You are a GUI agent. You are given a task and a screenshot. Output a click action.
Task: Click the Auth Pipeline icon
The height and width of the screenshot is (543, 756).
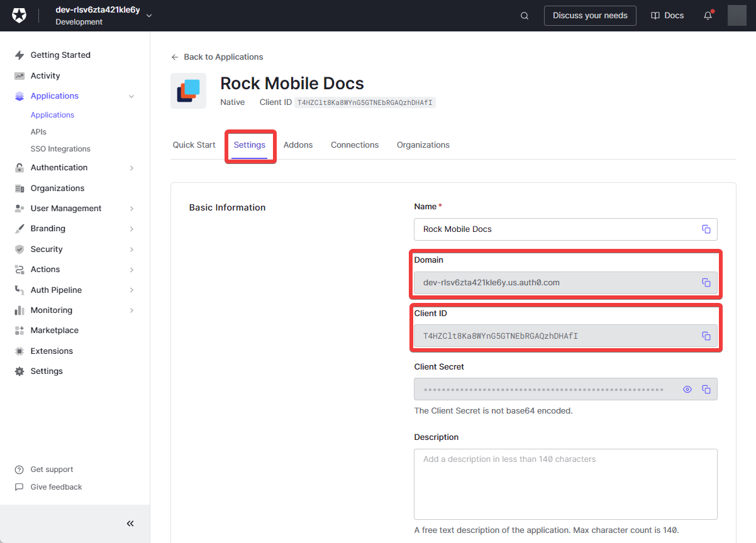pyautogui.click(x=19, y=290)
